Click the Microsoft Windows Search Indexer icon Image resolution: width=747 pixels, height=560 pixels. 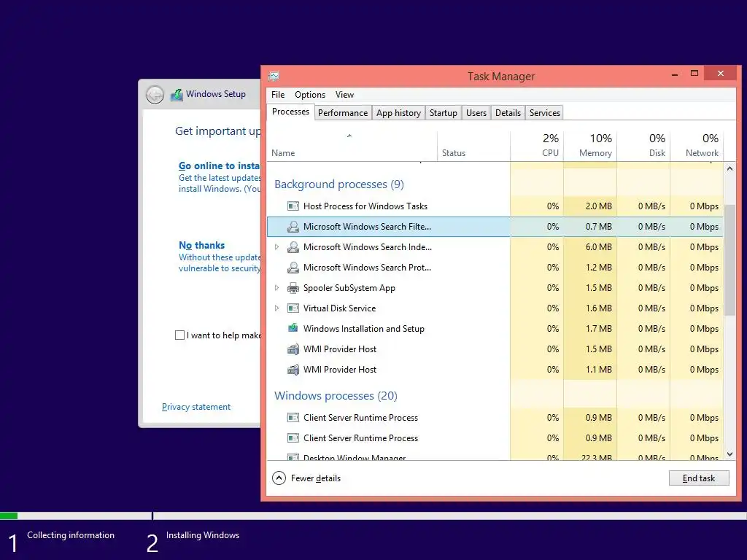click(x=293, y=247)
